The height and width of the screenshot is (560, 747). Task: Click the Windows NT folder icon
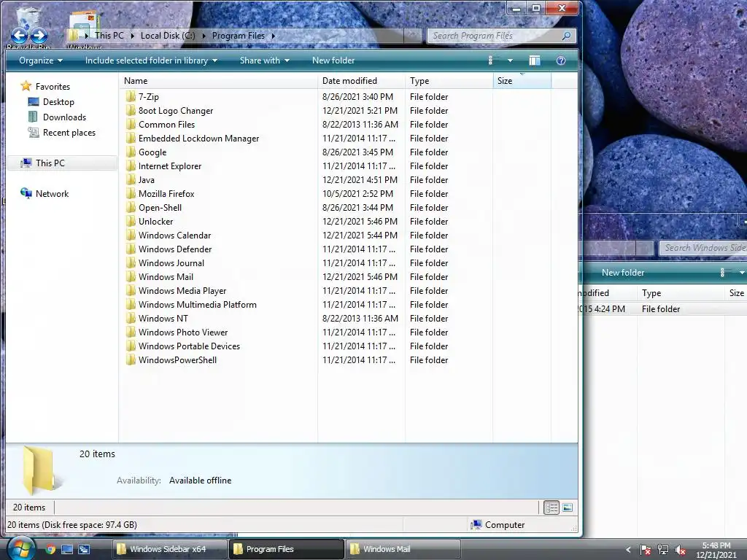(x=131, y=318)
